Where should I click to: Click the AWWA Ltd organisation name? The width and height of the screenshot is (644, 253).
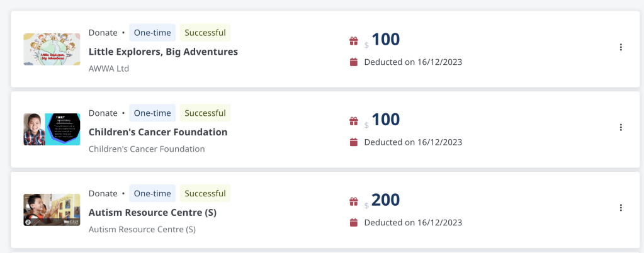pos(109,68)
